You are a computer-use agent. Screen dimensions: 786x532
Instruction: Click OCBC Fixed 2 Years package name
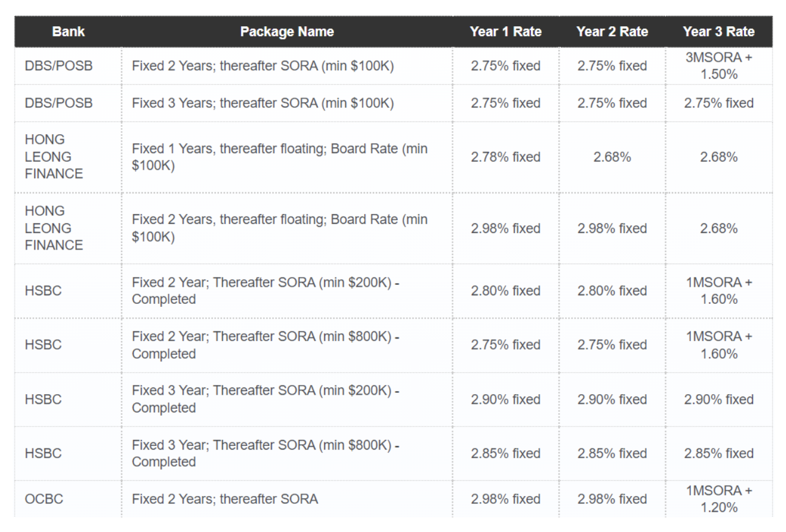pos(225,499)
